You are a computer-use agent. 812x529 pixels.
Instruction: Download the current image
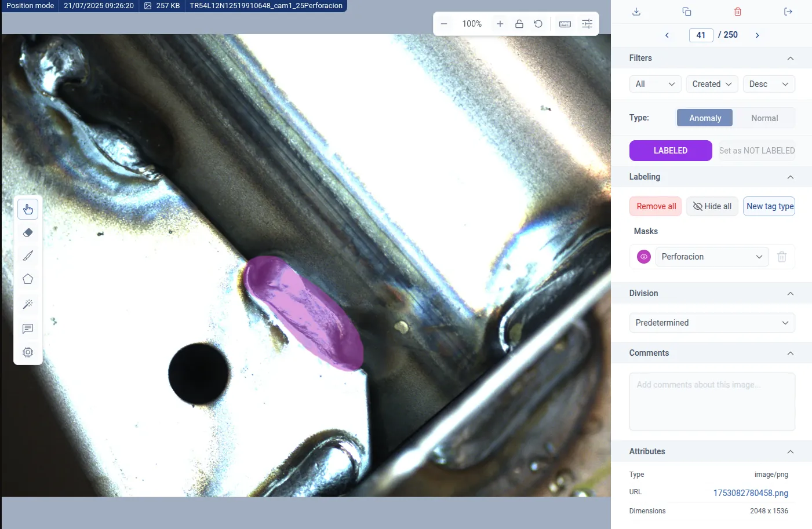point(636,11)
